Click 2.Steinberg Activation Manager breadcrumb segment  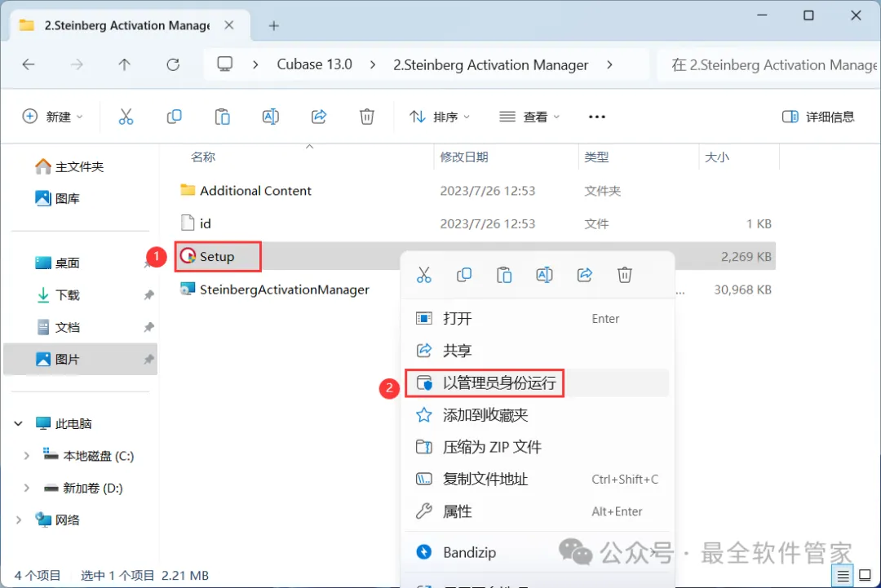pyautogui.click(x=490, y=65)
